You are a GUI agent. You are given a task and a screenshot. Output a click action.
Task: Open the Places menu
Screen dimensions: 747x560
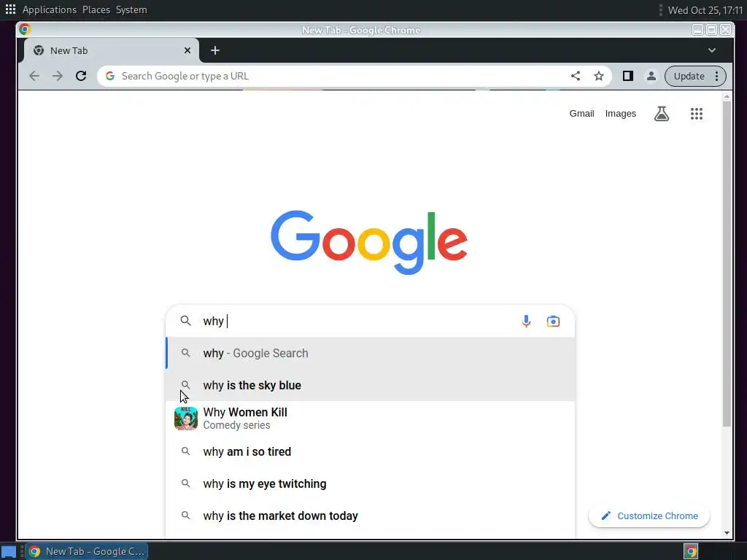[x=96, y=9]
